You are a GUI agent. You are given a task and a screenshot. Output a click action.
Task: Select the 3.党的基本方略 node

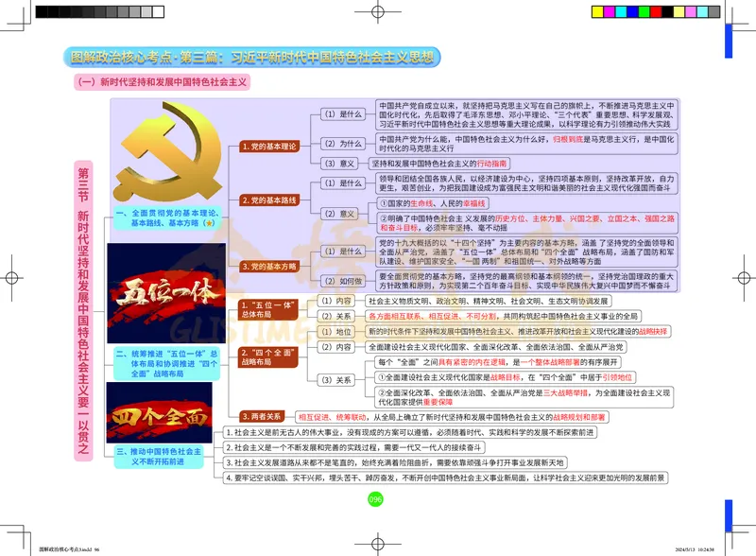click(270, 267)
